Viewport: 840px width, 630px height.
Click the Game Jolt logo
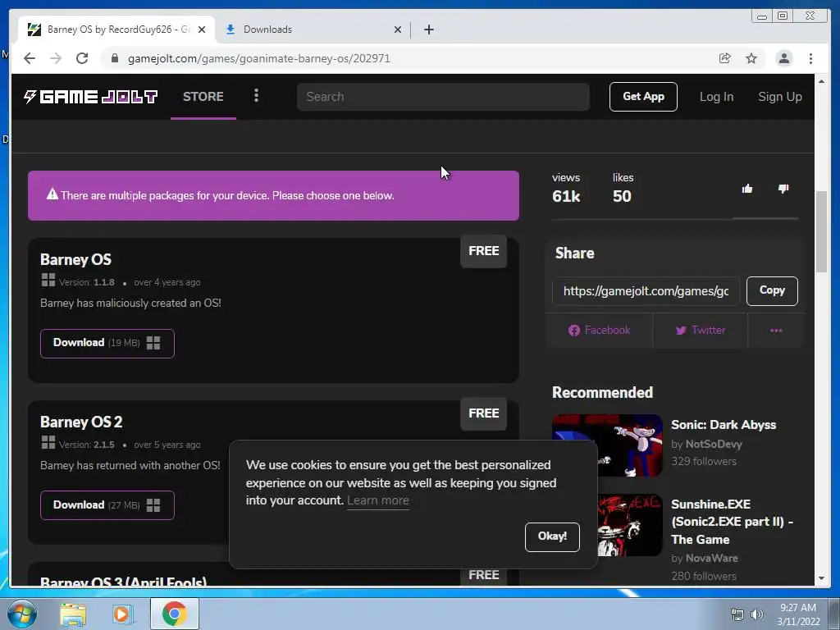90,97
